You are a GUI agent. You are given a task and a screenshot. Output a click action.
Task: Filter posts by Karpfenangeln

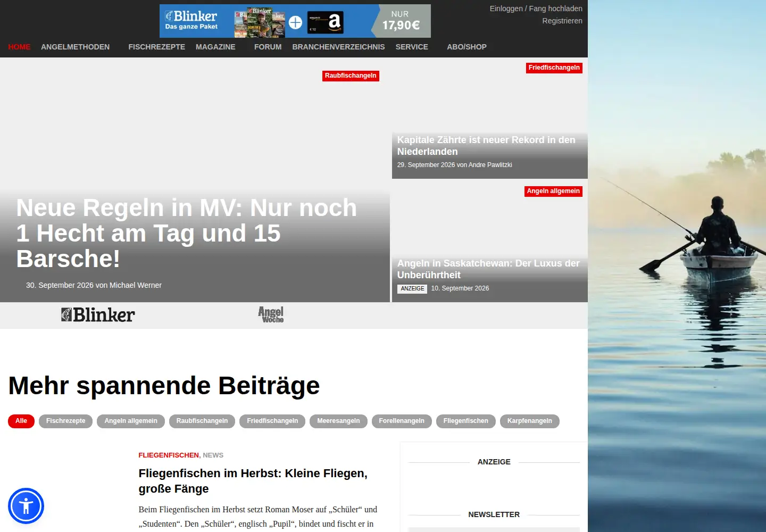tap(530, 421)
